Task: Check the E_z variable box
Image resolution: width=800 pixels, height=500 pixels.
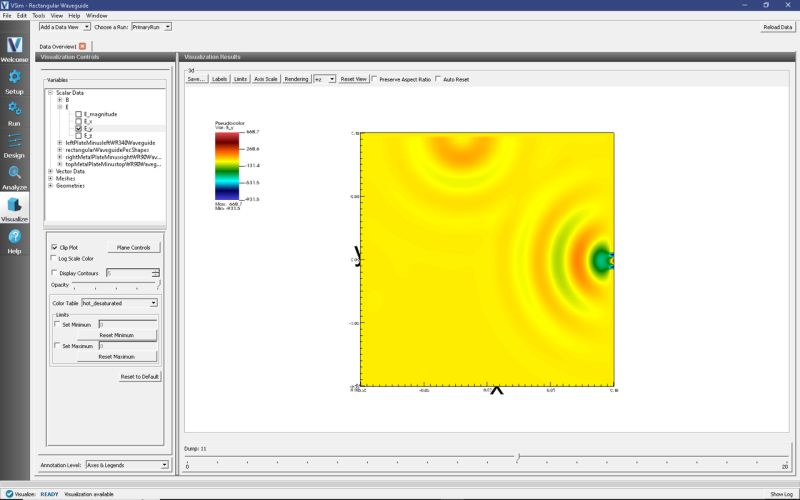Action: pyautogui.click(x=79, y=136)
